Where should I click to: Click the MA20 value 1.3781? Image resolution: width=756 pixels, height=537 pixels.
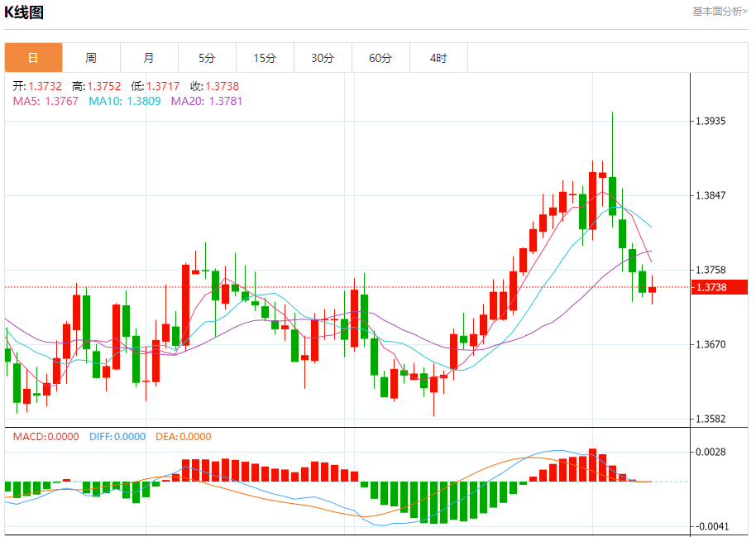click(x=207, y=101)
